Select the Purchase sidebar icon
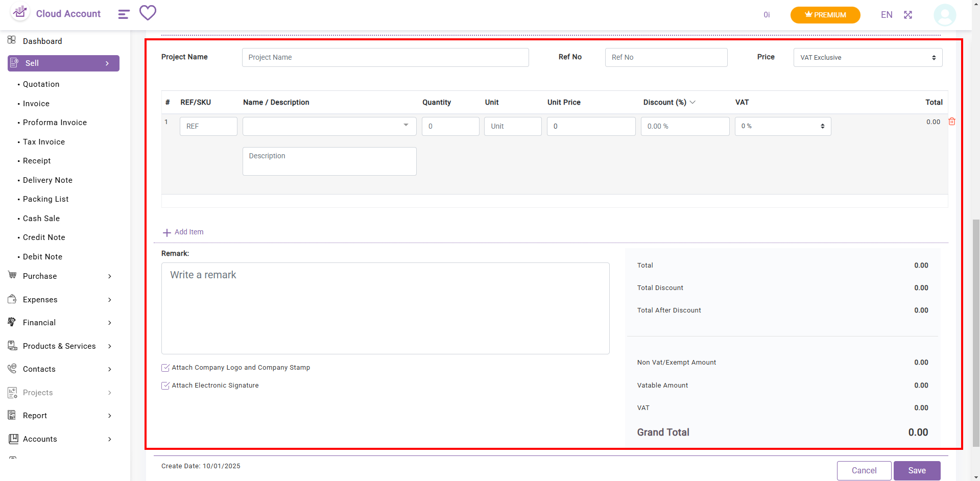The image size is (980, 481). [12, 276]
